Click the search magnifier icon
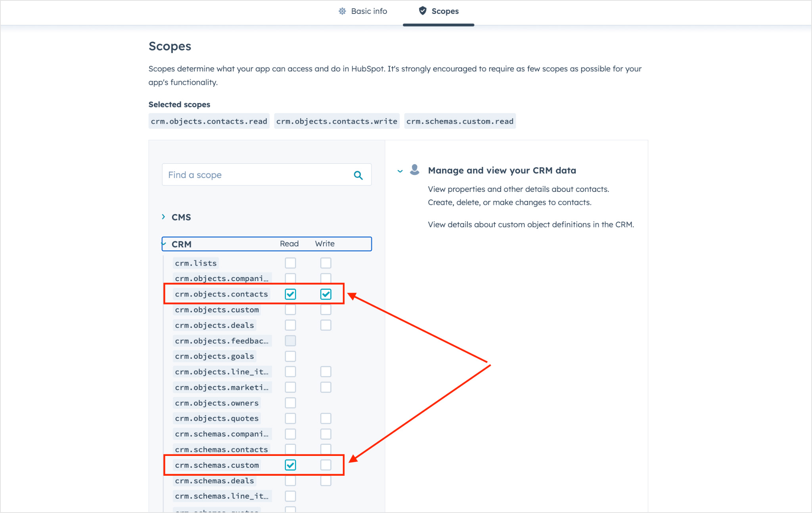This screenshot has width=812, height=513. [x=358, y=175]
